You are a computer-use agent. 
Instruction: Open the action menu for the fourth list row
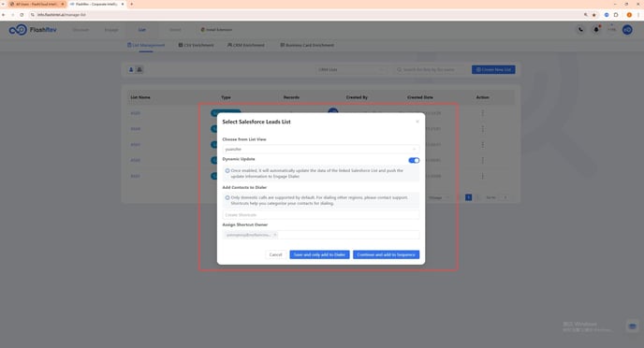click(x=483, y=160)
